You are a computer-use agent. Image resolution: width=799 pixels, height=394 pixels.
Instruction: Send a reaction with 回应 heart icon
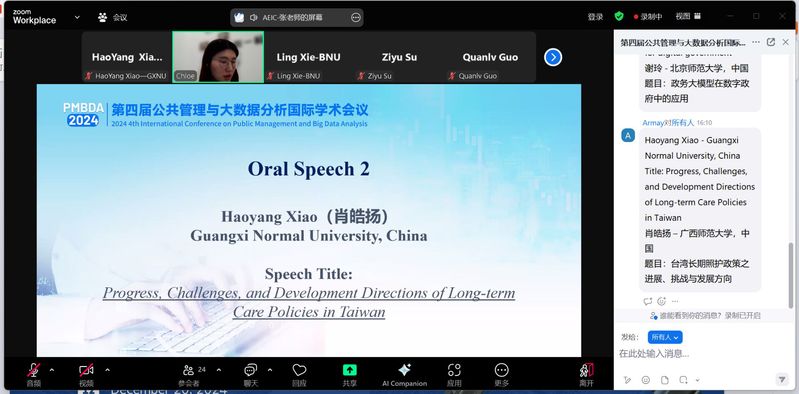coord(299,370)
